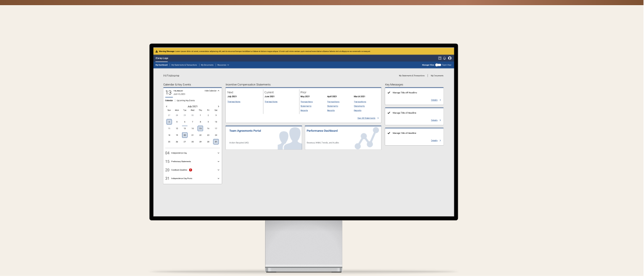This screenshot has height=278, width=644.
Task: Expand the 15 Preliminary Statements event
Action: [x=218, y=162]
